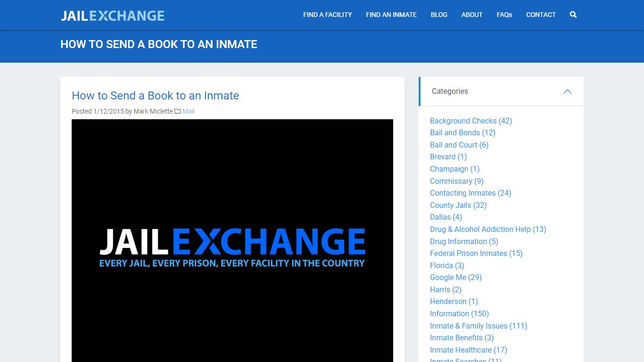Image resolution: width=644 pixels, height=362 pixels.
Task: Open Find a Facility menu item
Action: 328,15
